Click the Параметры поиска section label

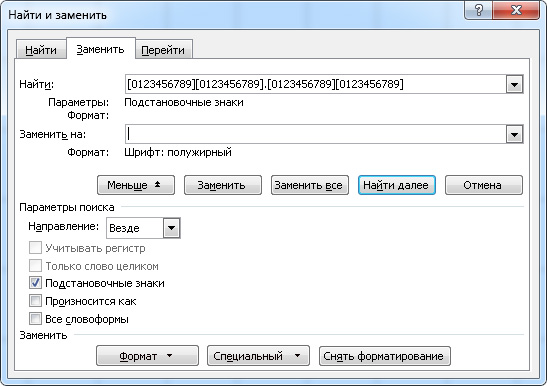pos(67,207)
